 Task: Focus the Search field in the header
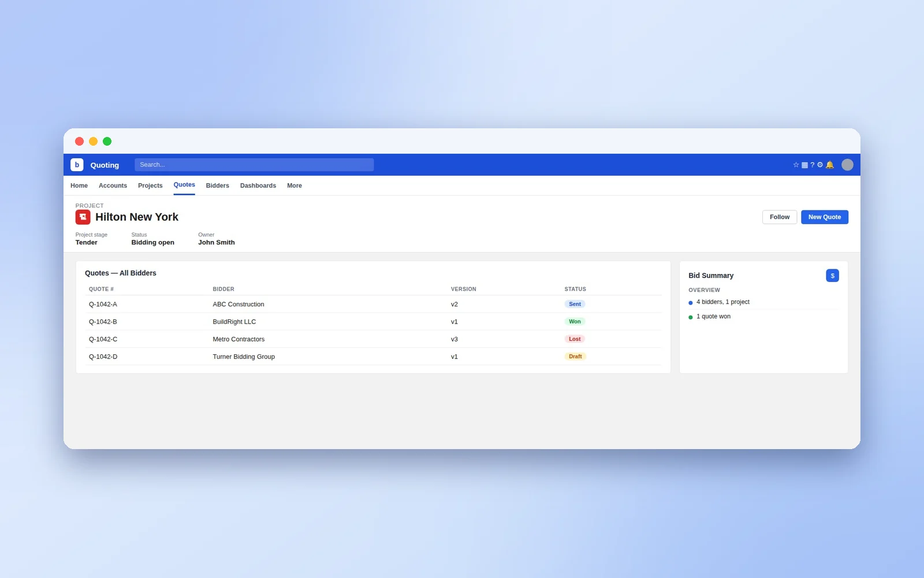point(254,165)
